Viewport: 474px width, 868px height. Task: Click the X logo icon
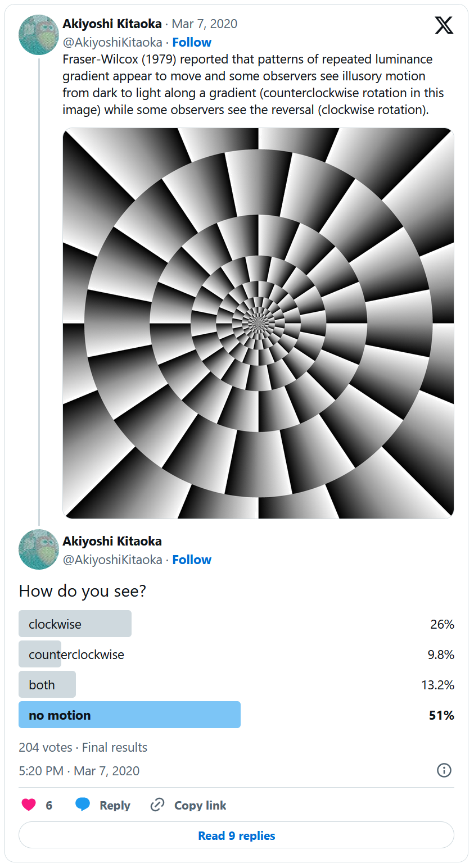point(444,25)
